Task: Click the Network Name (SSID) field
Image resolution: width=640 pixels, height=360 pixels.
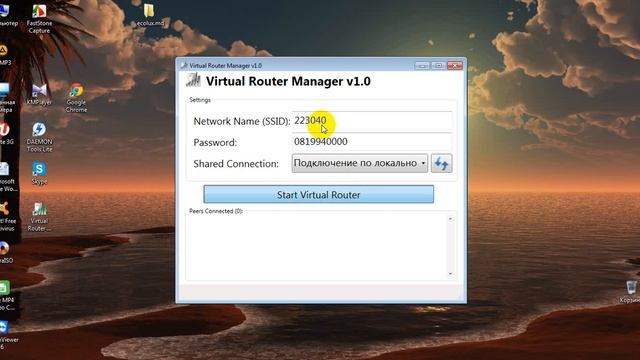Action: pyautogui.click(x=372, y=121)
